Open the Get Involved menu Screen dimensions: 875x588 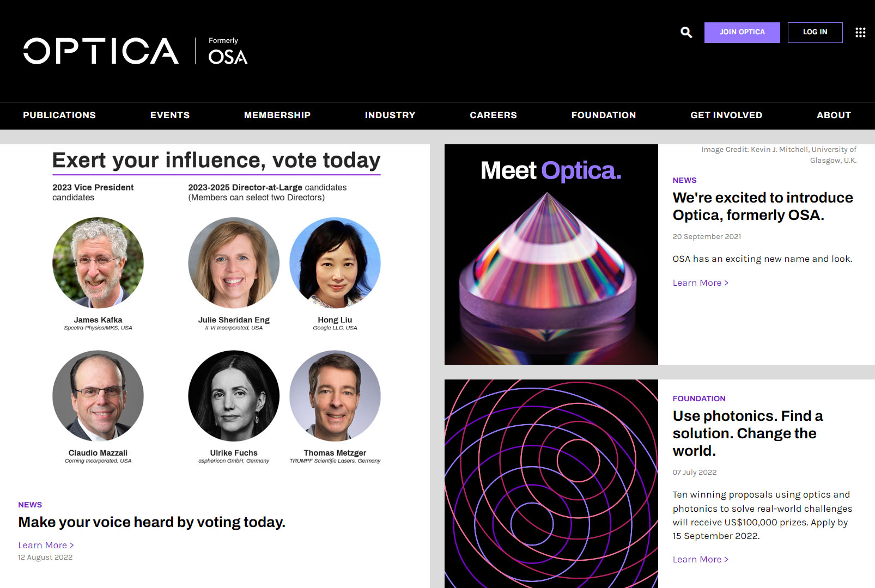point(726,115)
